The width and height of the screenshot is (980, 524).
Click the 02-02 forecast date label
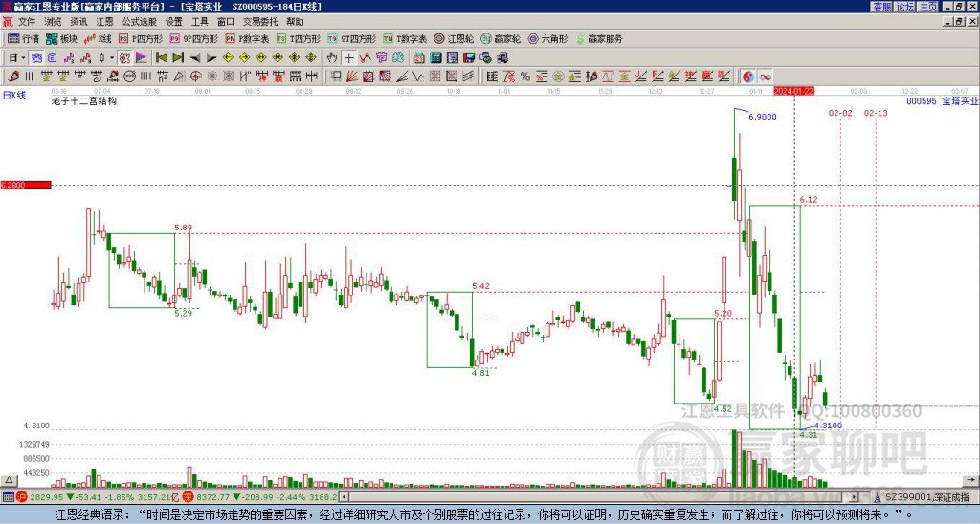[x=840, y=113]
